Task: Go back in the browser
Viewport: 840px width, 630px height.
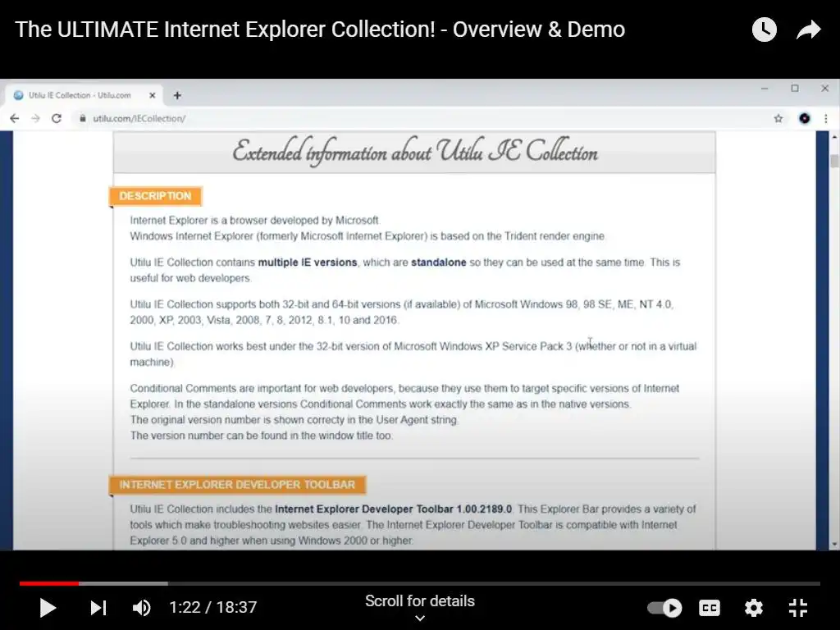Action: coord(15,118)
